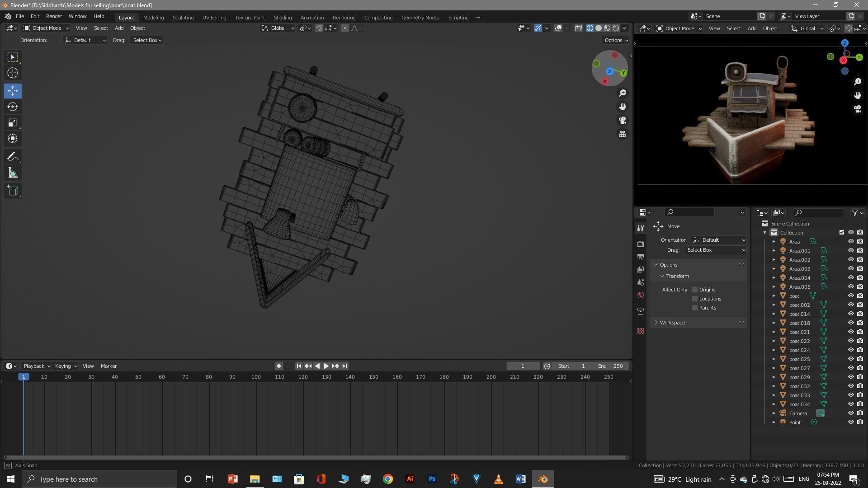Enable the Parents checkbox

tap(695, 308)
